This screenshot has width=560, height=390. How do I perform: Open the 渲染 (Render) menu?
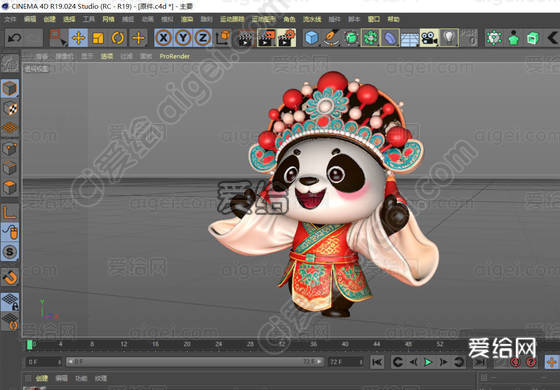coord(186,19)
